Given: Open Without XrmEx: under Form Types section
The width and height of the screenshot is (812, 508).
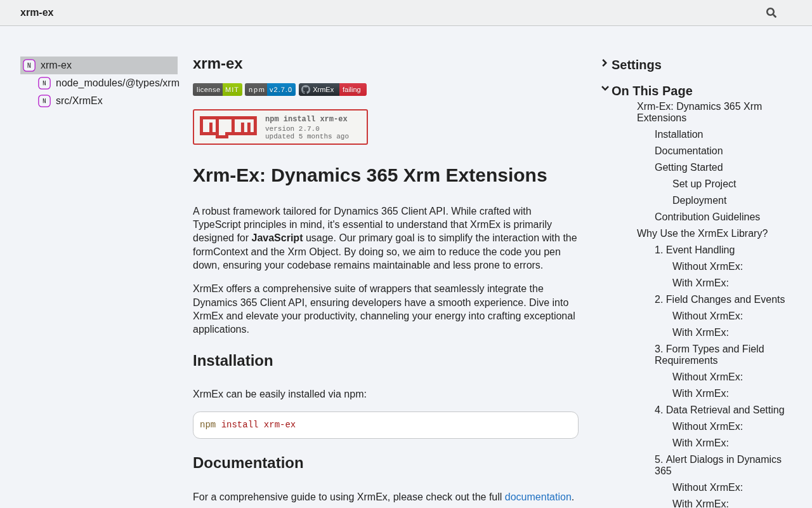Looking at the screenshot, I should coord(707,377).
